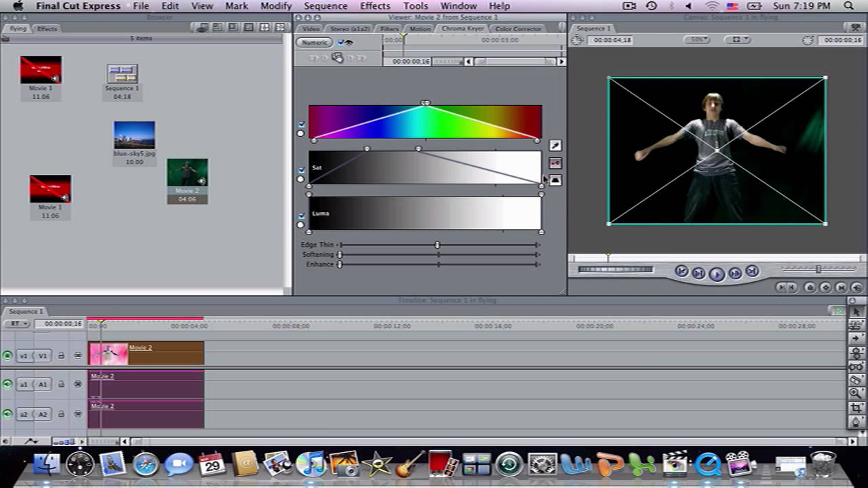Go to next edit in Canvas
The image size is (868, 488).
click(752, 271)
